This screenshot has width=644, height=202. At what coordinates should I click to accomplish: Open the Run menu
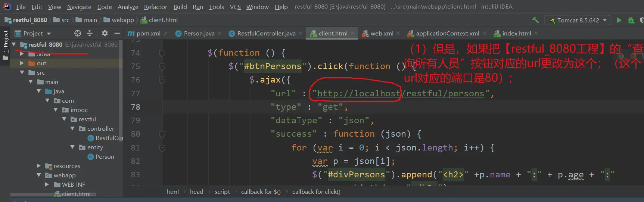(198, 7)
